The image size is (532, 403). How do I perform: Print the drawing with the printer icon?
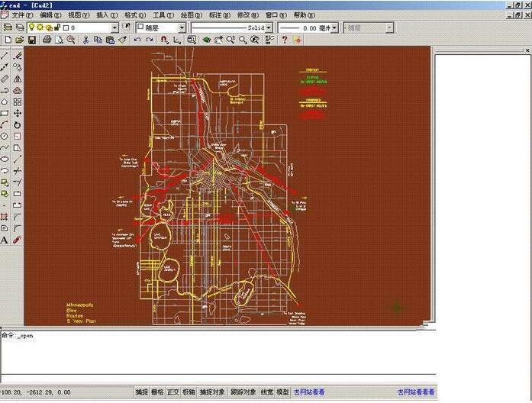pos(47,40)
